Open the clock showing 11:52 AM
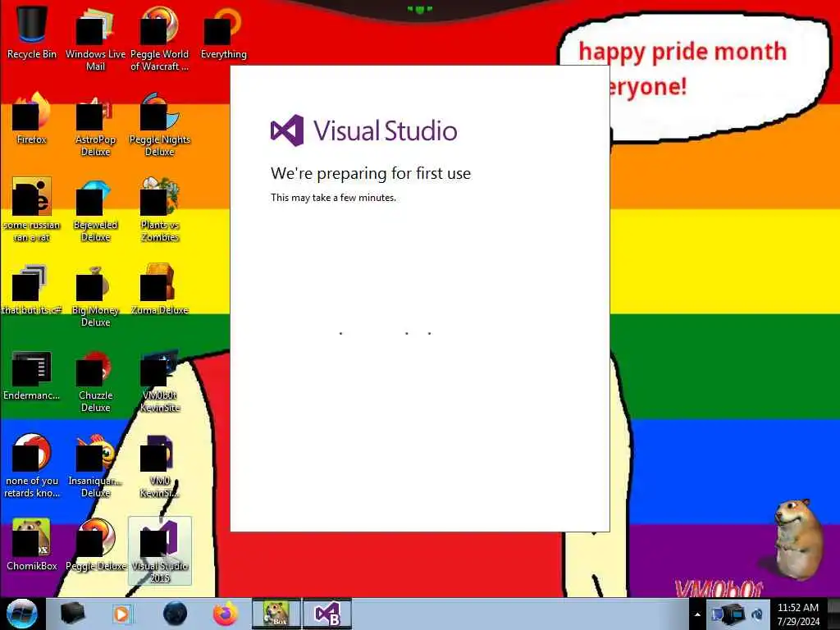Screen dimensions: 840x630 pyautogui.click(x=797, y=614)
